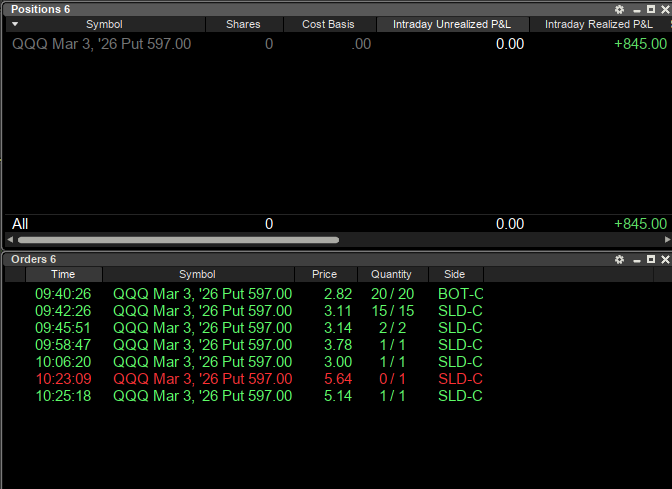This screenshot has width=672, height=489.
Task: Maximize the Orders panel
Action: click(651, 259)
